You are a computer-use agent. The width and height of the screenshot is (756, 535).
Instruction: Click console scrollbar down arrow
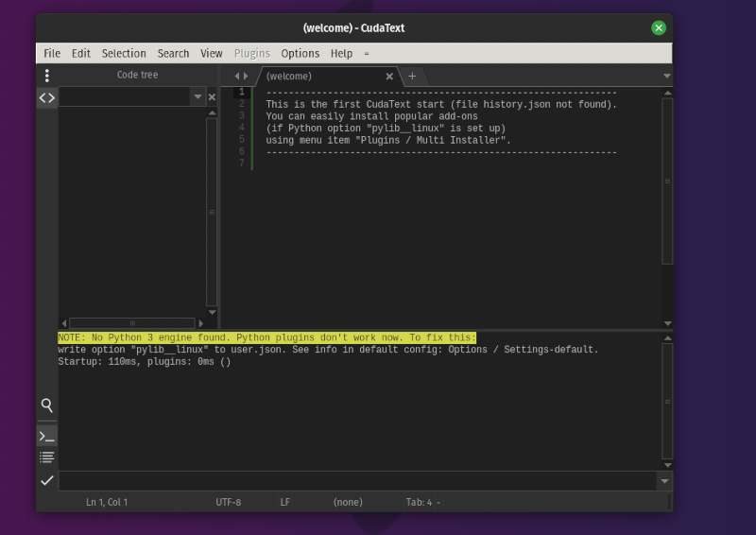point(668,465)
